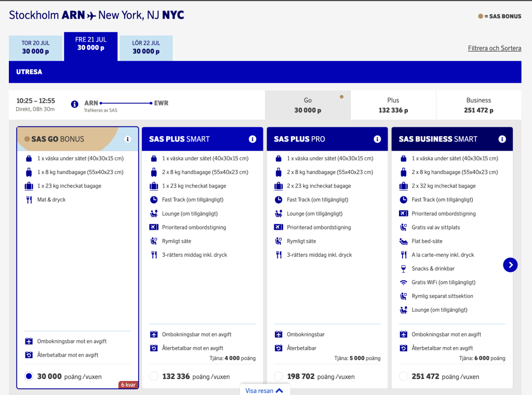Image resolution: width=532 pixels, height=395 pixels.
Task: Click Snacks & drinkbar glass icon
Action: [403, 269]
